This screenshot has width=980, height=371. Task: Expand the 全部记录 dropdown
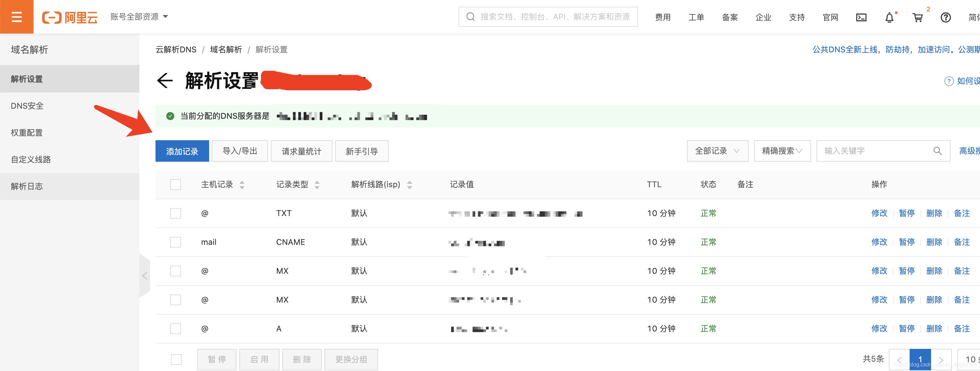click(717, 151)
